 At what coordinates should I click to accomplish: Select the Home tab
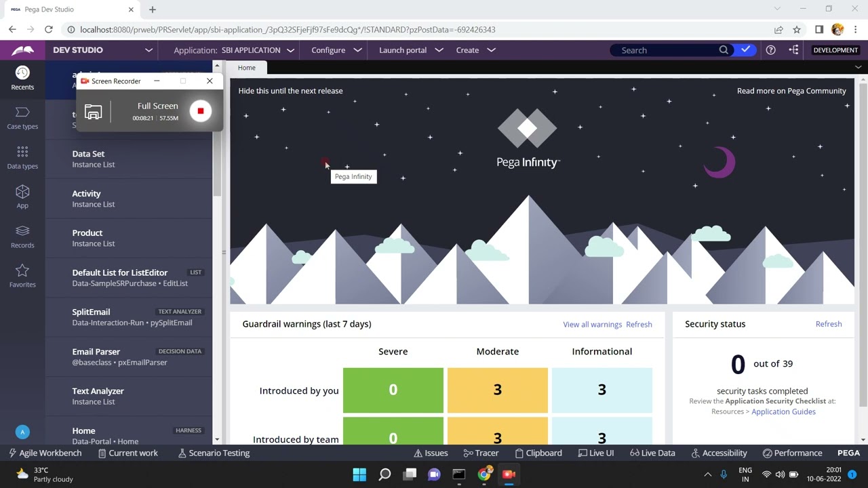pos(247,68)
